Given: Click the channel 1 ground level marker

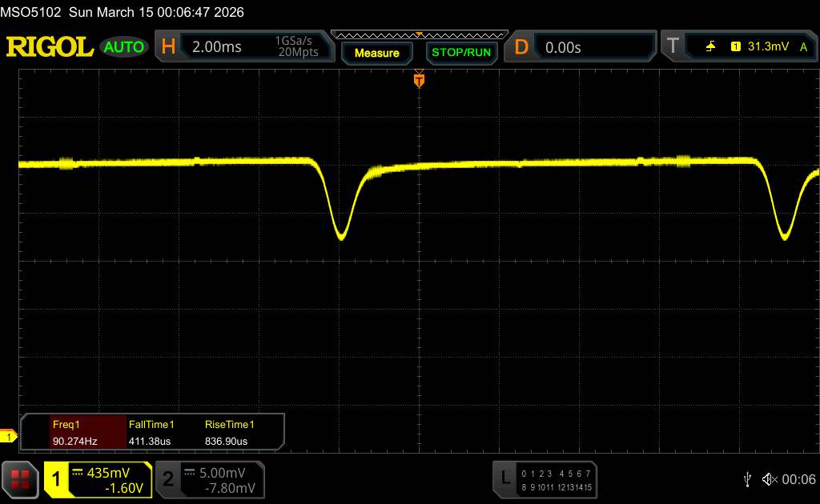Looking at the screenshot, I should tap(8, 436).
